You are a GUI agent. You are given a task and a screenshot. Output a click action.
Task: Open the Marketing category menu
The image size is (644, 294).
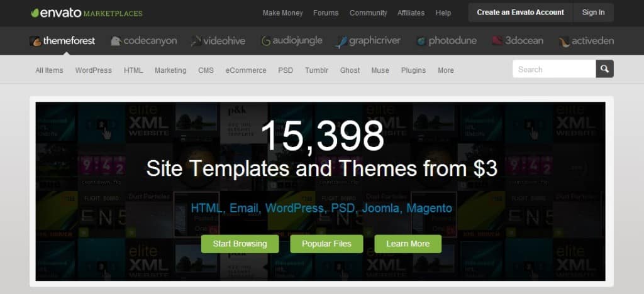pyautogui.click(x=170, y=70)
